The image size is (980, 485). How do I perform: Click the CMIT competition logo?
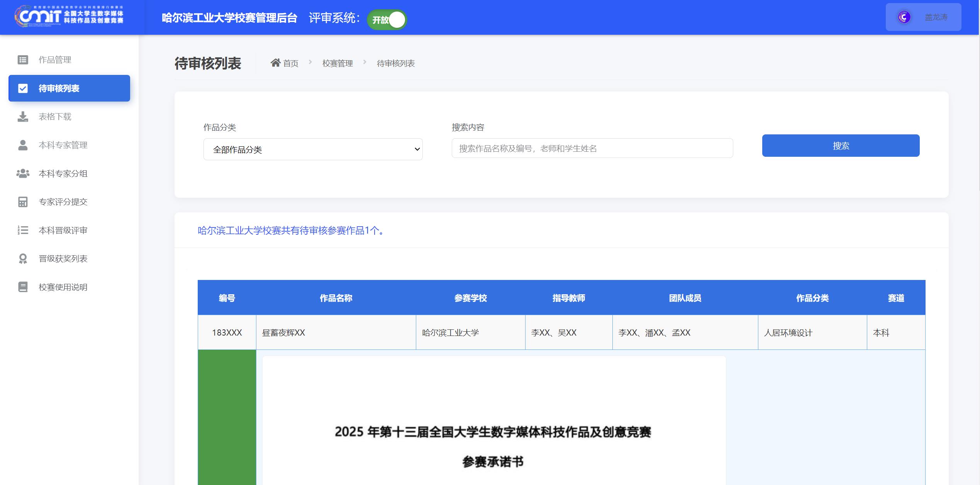point(70,17)
